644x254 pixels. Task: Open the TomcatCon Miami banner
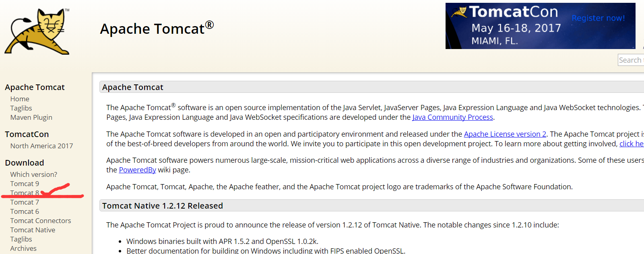[x=540, y=26]
